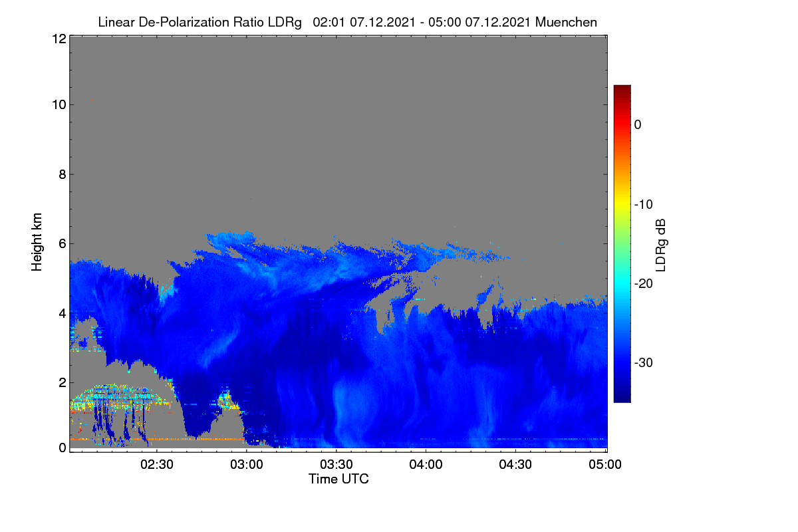
Task: Click the '03:30' time tick label
Action: pyautogui.click(x=336, y=464)
